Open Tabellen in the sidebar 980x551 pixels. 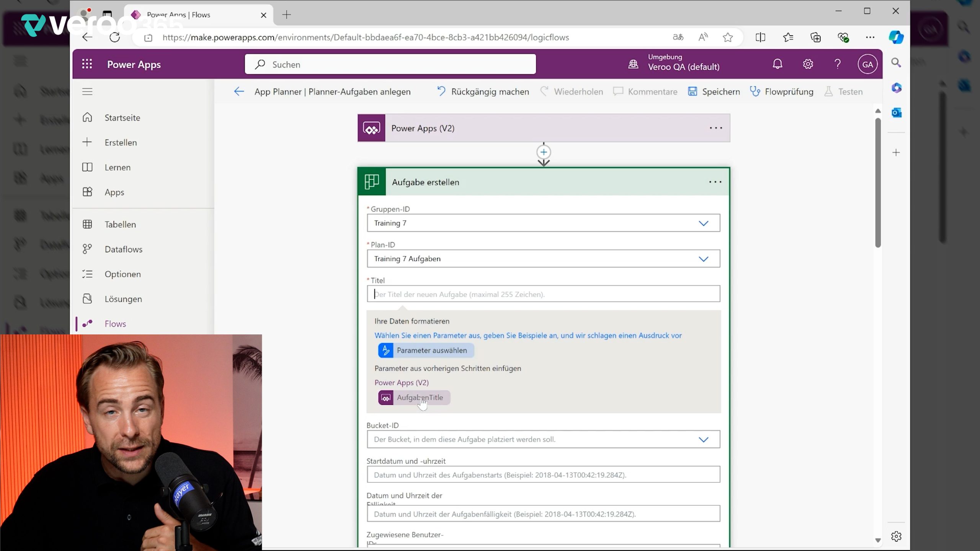(120, 224)
